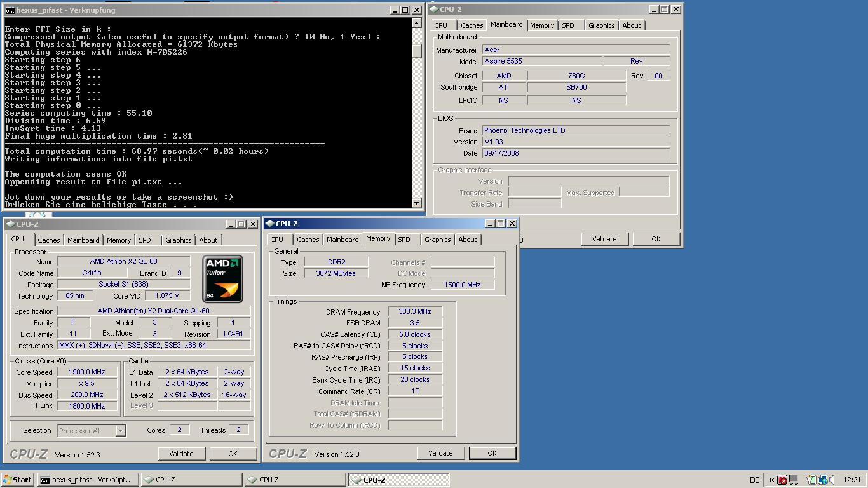Click the Mainboard CPU-Z title bar icon
The image size is (868, 488).
(434, 10)
